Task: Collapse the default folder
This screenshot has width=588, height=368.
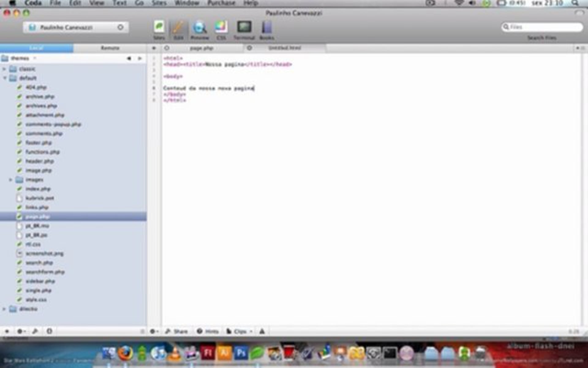Action: click(4, 78)
